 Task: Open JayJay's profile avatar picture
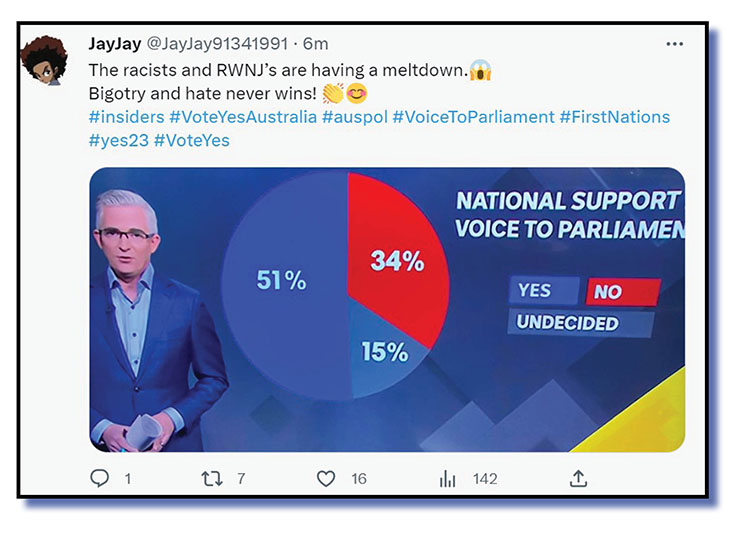tap(43, 62)
